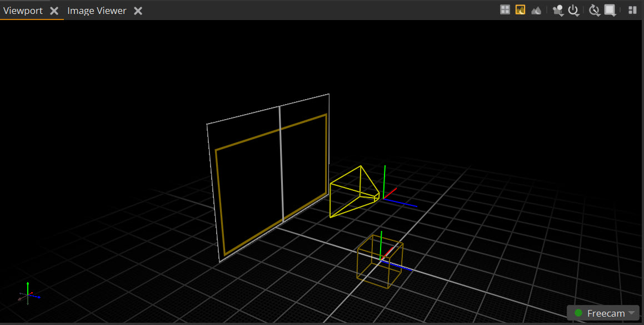This screenshot has width=644, height=325.
Task: Switch to the Viewport tab
Action: click(23, 11)
